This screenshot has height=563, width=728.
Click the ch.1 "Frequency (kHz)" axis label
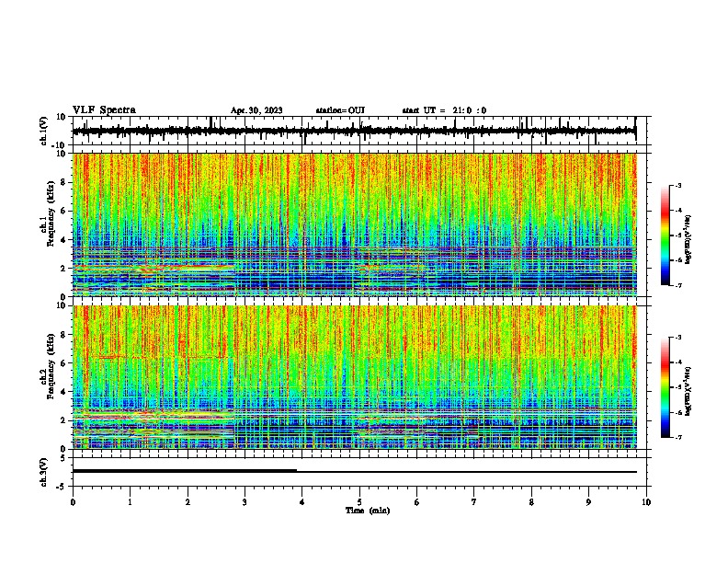pyautogui.click(x=51, y=214)
